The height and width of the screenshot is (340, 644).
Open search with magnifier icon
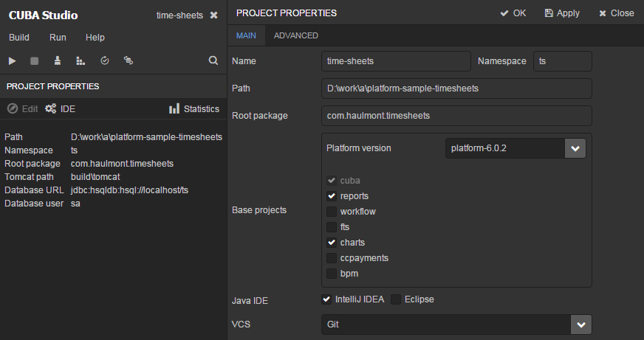point(213,60)
